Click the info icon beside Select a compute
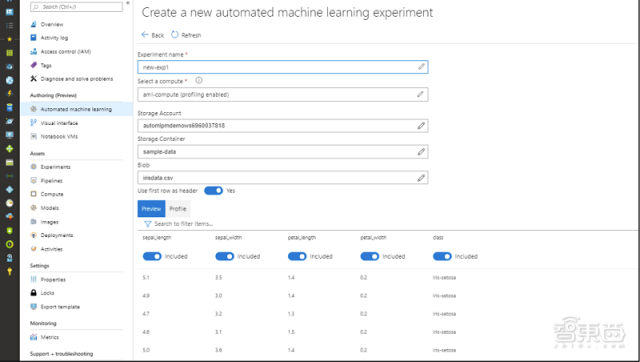The height and width of the screenshot is (362, 640). pos(199,80)
